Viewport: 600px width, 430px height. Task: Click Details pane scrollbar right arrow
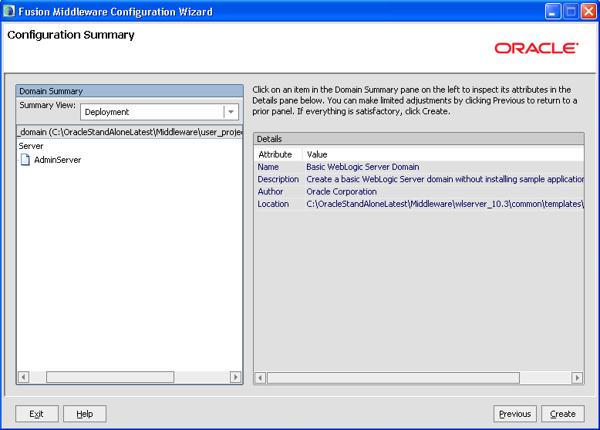pyautogui.click(x=577, y=377)
